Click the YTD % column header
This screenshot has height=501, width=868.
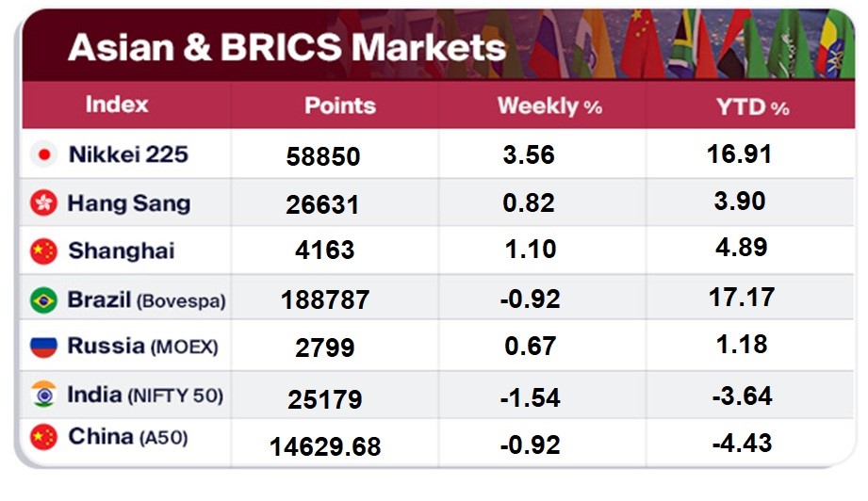pos(752,106)
